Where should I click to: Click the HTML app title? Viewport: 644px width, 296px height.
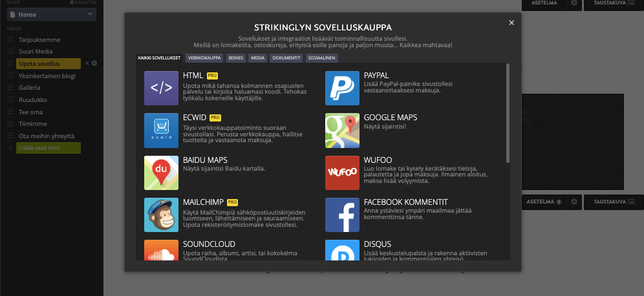(x=193, y=76)
